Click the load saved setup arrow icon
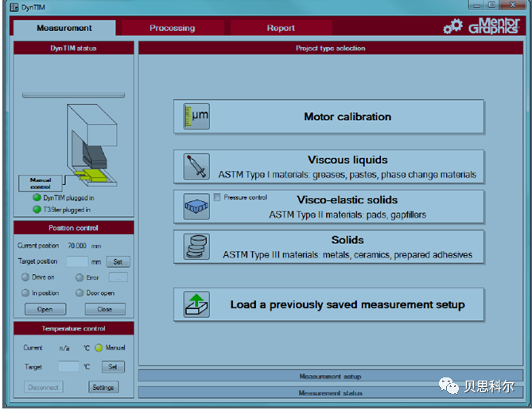This screenshot has width=532, height=410. 196,304
